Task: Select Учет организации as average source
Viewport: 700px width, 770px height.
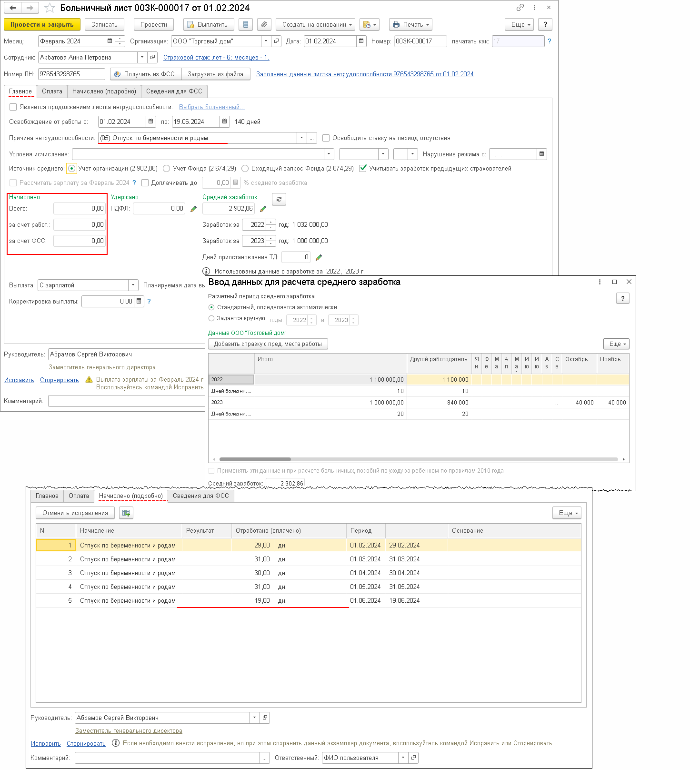Action: point(71,169)
